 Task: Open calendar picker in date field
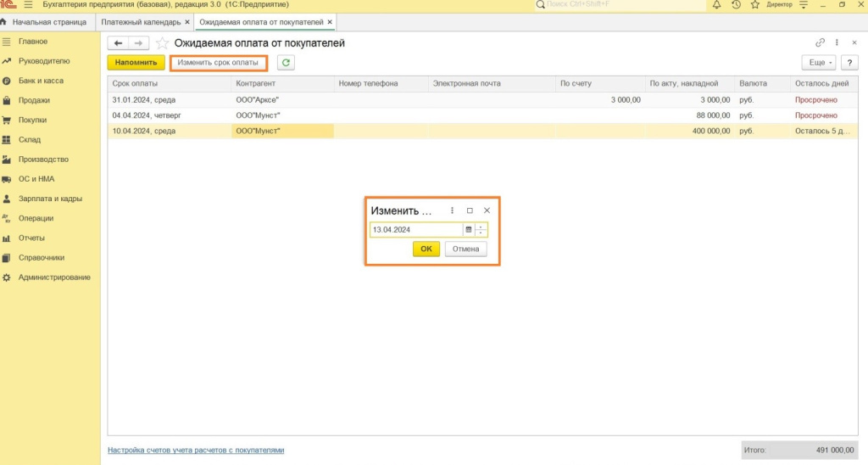(x=468, y=230)
